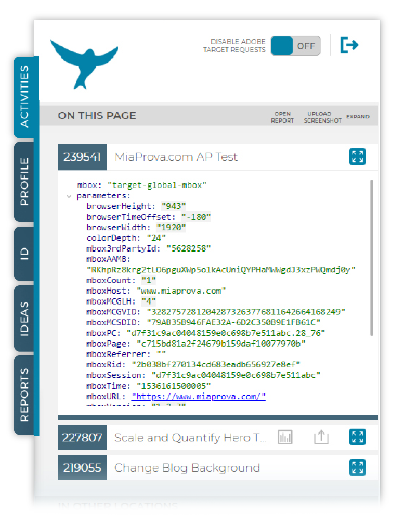Click activity ID 239541
The image size is (399, 532).
coord(82,157)
